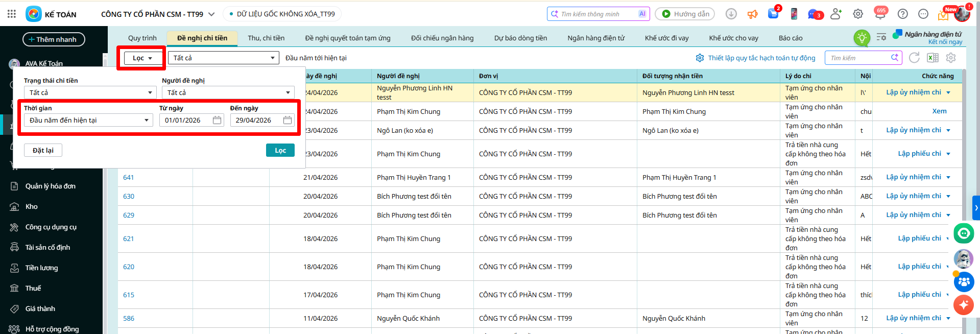Switch to the Thu, chi tiền tab

[266, 38]
